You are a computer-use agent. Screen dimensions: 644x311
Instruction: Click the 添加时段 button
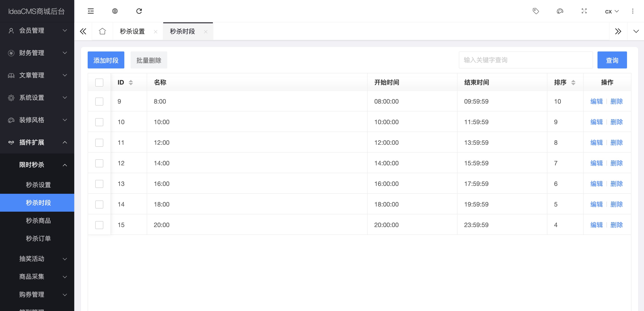pyautogui.click(x=106, y=60)
